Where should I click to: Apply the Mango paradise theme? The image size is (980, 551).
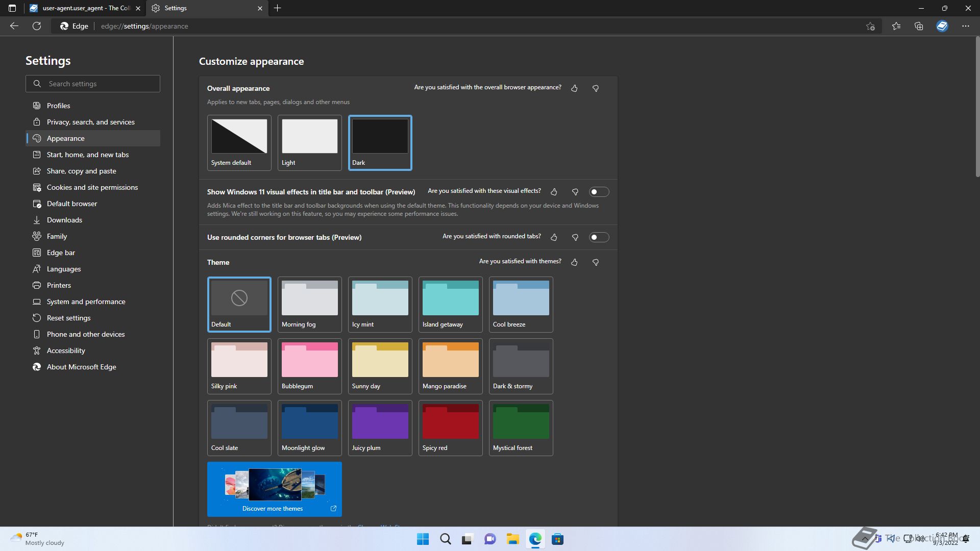click(450, 366)
